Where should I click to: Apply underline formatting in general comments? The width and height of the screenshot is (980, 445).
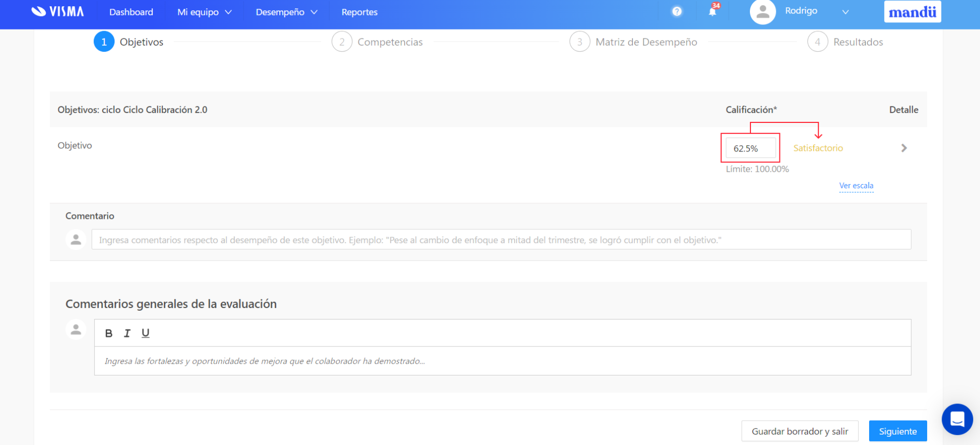point(146,333)
